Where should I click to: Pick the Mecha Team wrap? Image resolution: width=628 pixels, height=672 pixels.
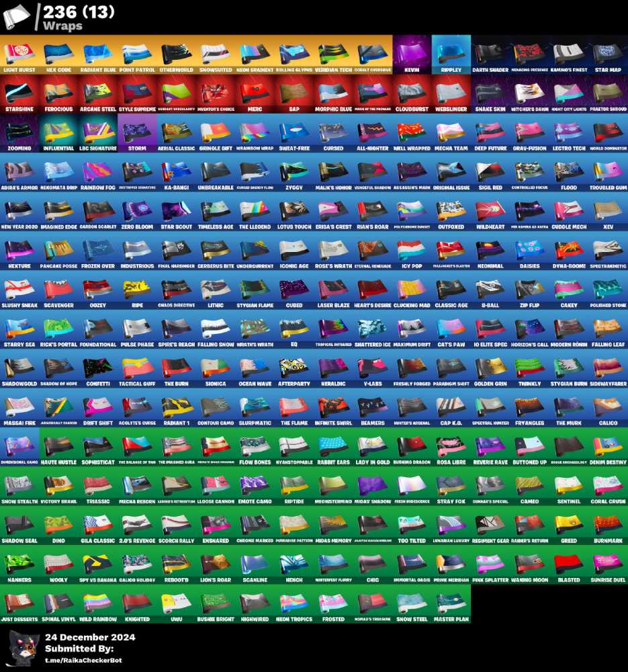(451, 133)
